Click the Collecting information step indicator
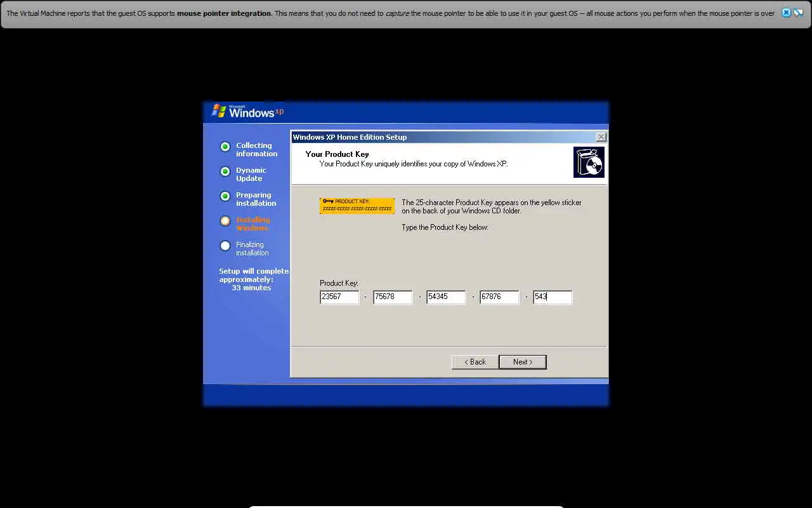 pyautogui.click(x=225, y=147)
